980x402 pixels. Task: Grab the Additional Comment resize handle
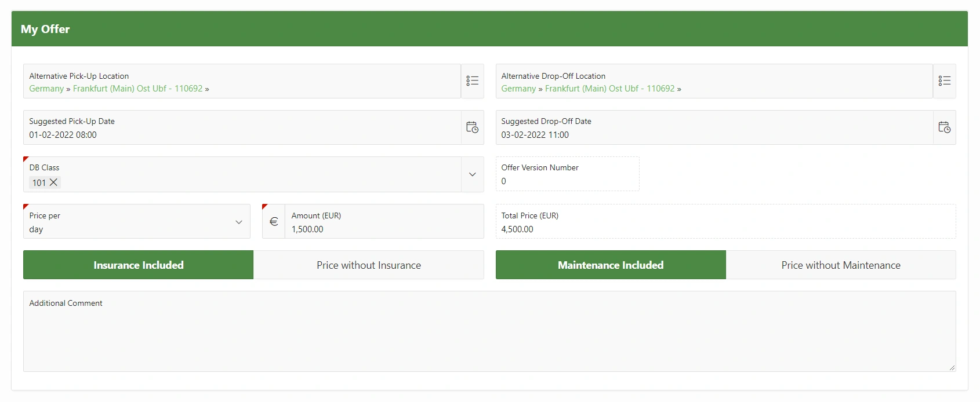point(952,367)
